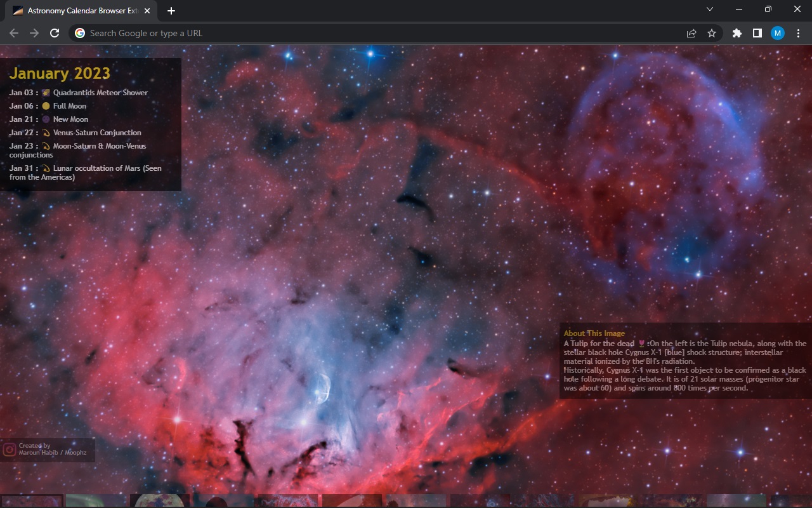Click the Instagram icon beside creator credit
812x508 pixels.
pyautogui.click(x=9, y=450)
